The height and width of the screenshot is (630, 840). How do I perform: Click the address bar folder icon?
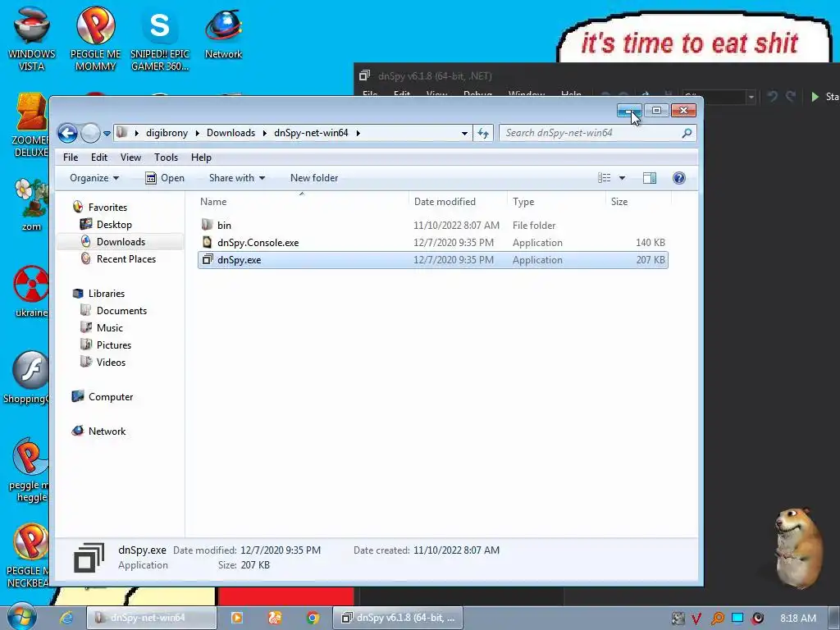point(122,132)
